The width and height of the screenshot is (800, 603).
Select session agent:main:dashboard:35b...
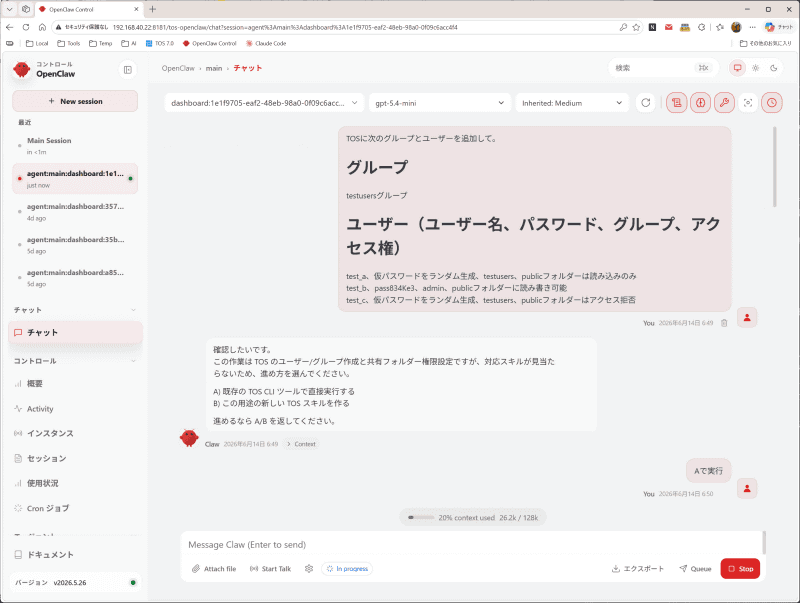[x=75, y=245]
